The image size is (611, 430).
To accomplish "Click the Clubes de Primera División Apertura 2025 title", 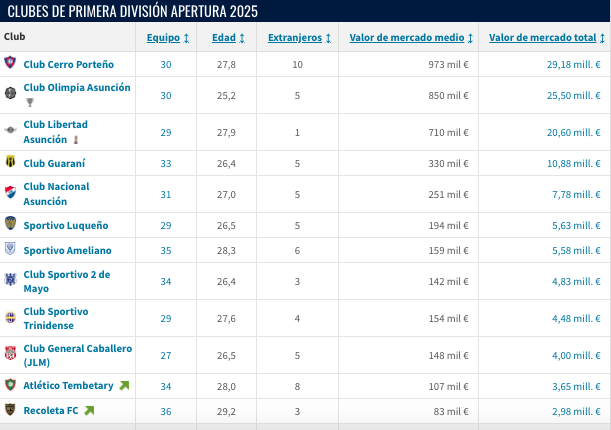I will click(x=132, y=11).
